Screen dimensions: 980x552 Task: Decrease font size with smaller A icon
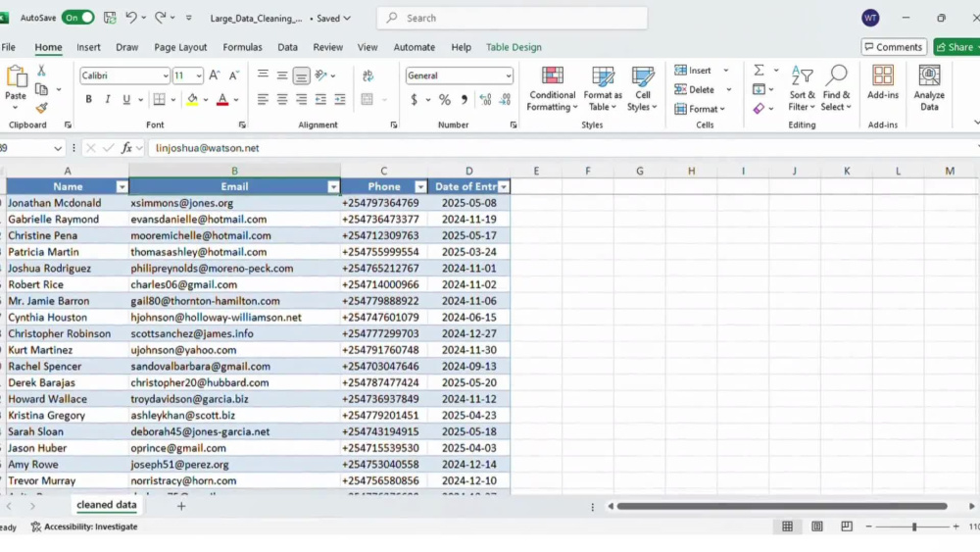tap(234, 75)
